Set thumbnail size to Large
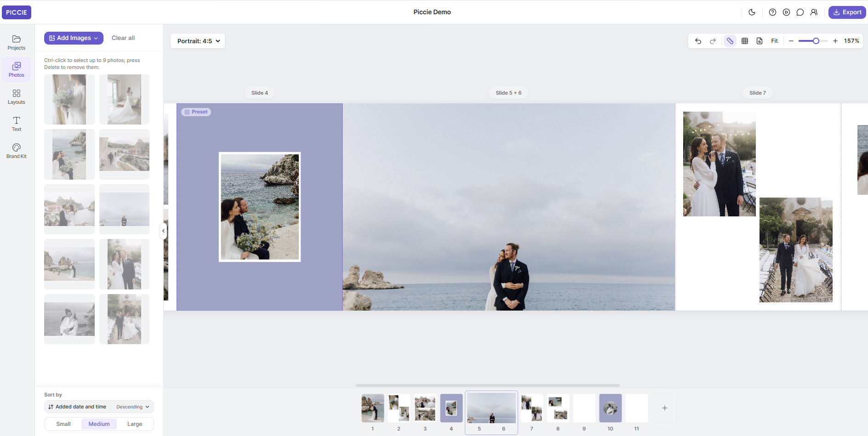This screenshot has width=868, height=436. pos(135,424)
